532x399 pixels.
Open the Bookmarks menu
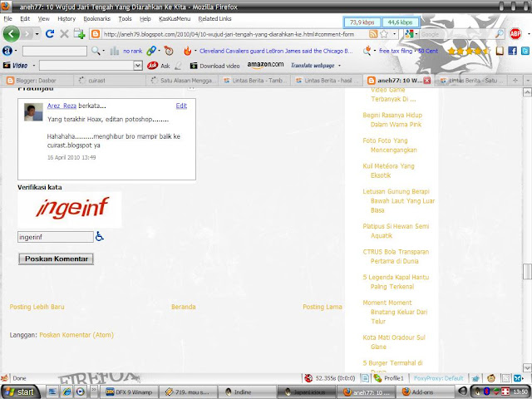coord(97,18)
